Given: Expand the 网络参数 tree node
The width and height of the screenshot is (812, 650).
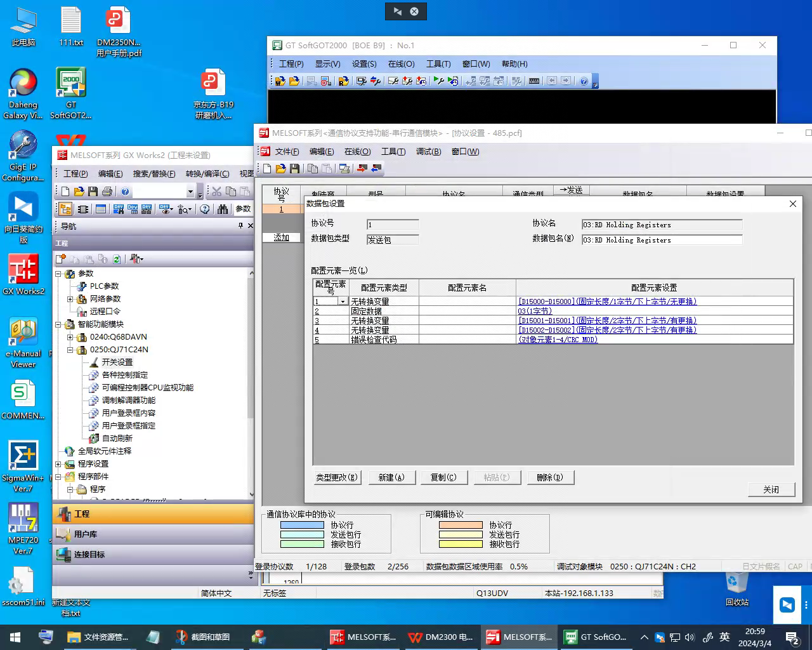Looking at the screenshot, I should [x=70, y=299].
